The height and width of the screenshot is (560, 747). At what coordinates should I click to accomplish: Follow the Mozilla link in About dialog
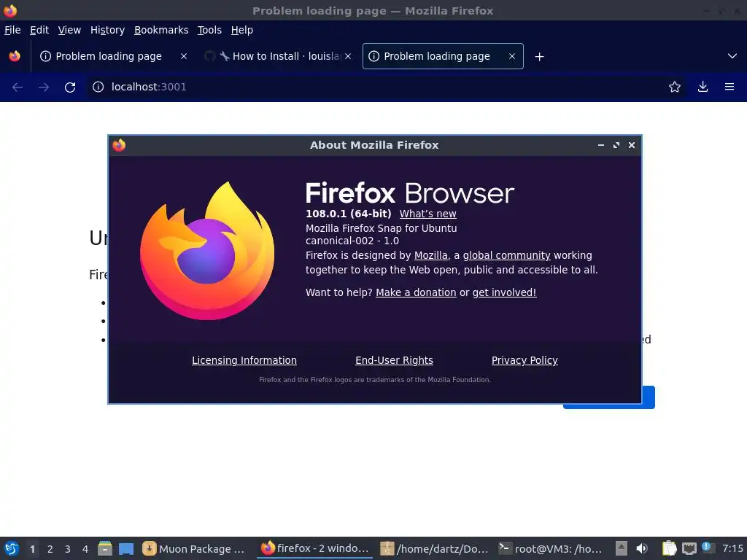[430, 255]
